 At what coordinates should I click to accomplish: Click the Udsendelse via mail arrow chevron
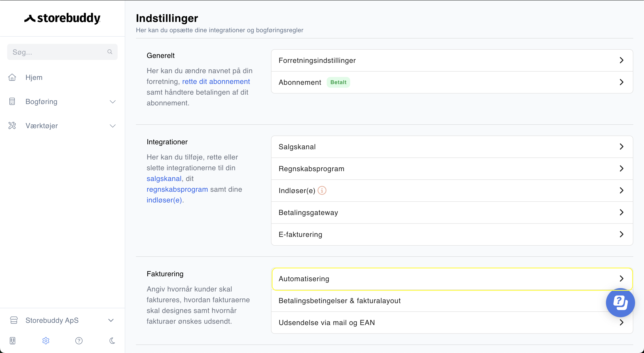621,323
